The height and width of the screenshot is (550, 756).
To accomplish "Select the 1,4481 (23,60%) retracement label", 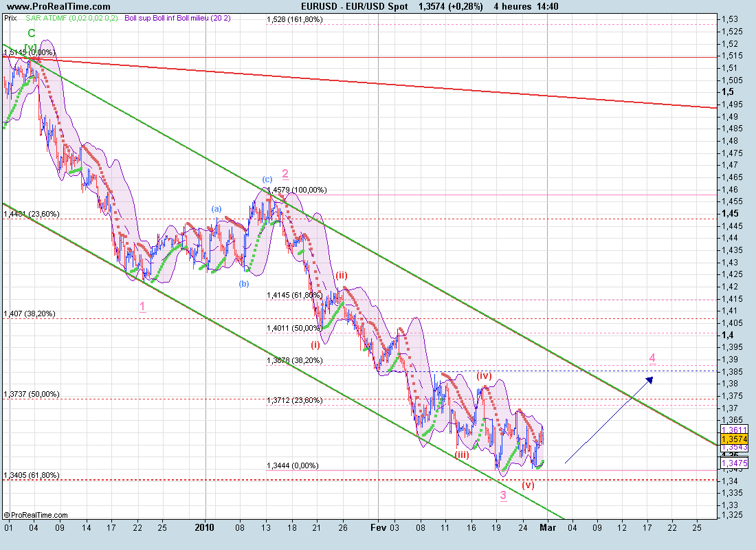I will point(32,214).
